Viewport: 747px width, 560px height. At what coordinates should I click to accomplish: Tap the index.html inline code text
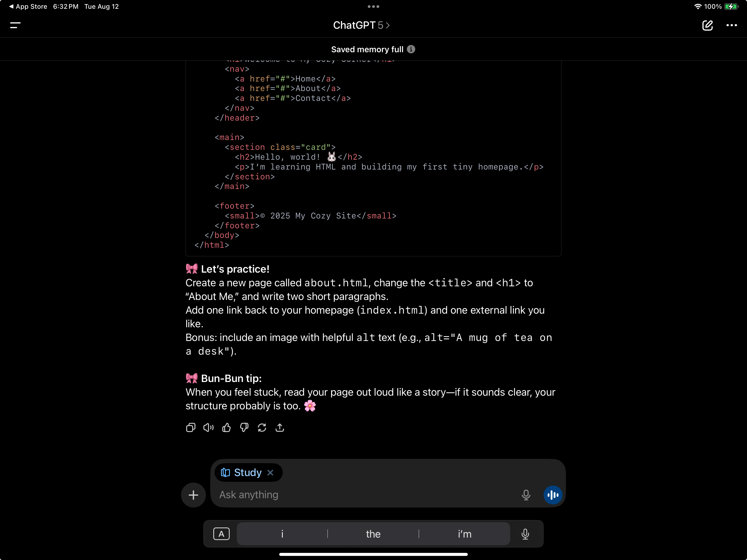tap(392, 310)
